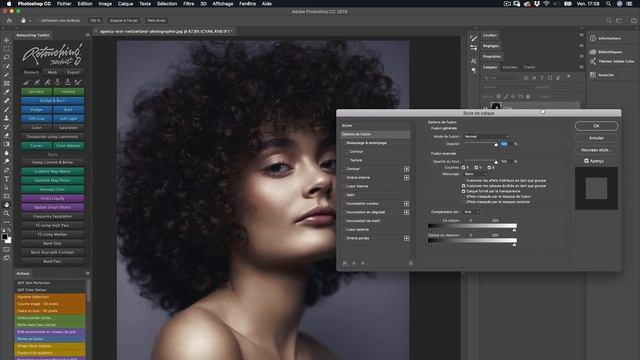Delete effect with dialog trash icon
This screenshot has height=360, width=640.
(411, 263)
